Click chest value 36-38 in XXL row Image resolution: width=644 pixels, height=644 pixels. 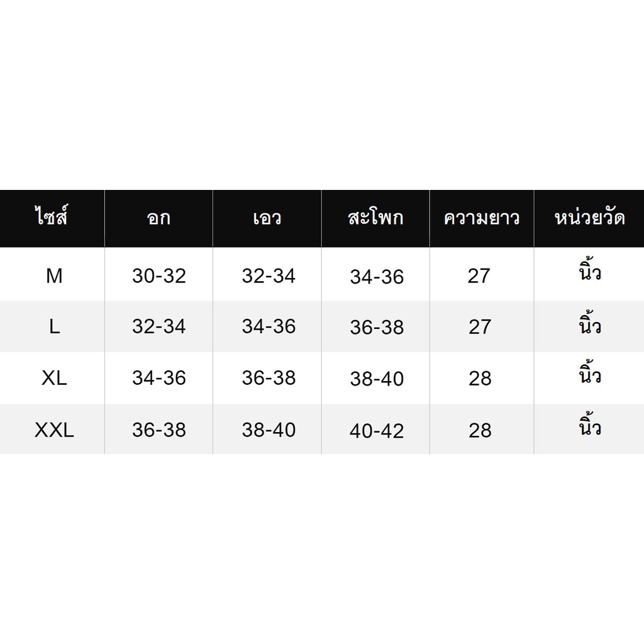coord(159,430)
